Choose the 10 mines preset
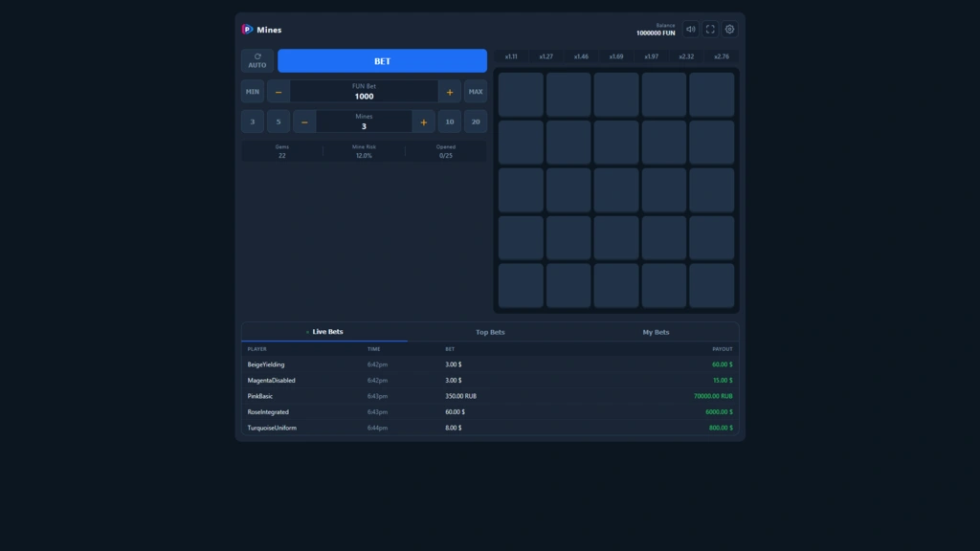The width and height of the screenshot is (980, 551). [x=450, y=122]
